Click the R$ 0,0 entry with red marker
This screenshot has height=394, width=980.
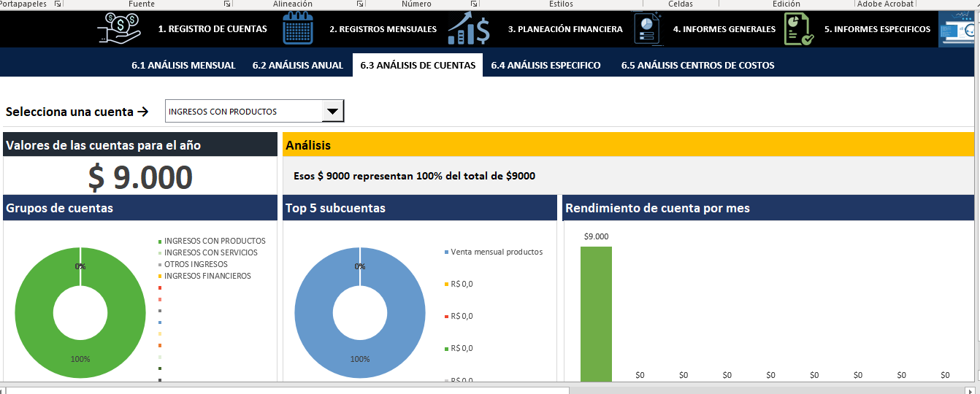point(462,316)
